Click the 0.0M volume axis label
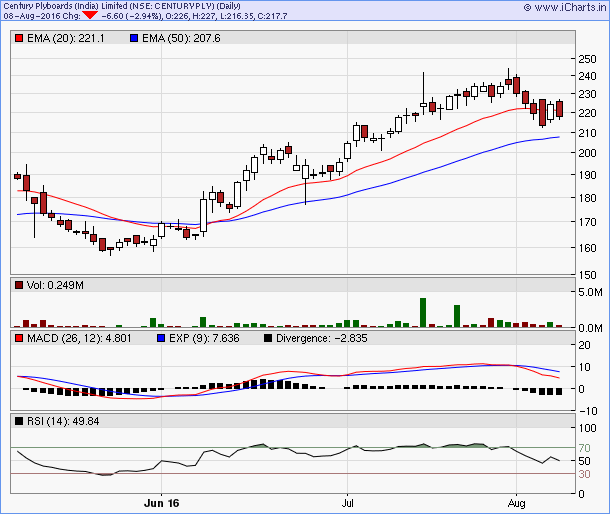 591,328
